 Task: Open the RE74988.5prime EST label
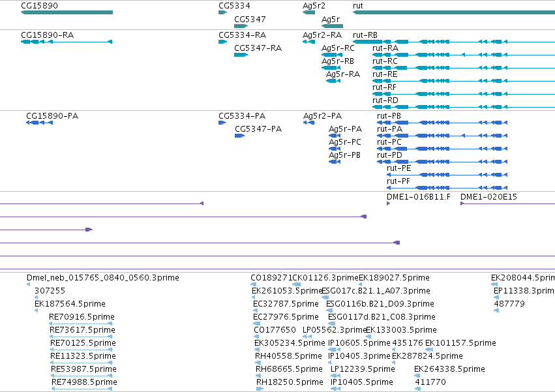85,383
